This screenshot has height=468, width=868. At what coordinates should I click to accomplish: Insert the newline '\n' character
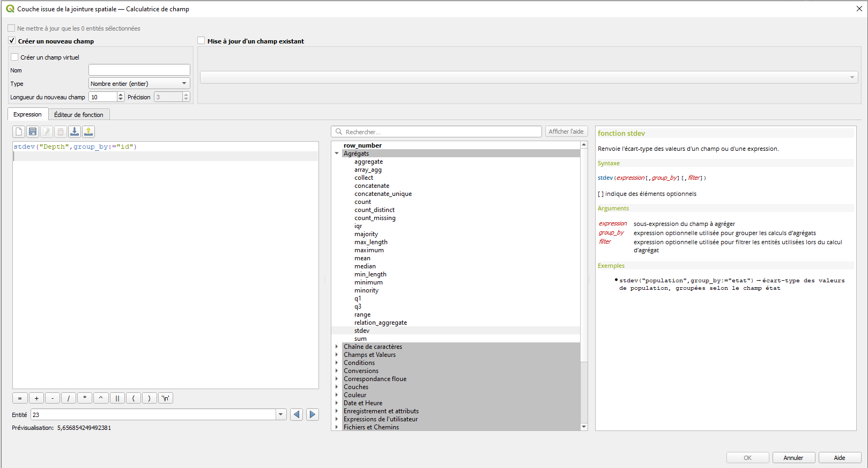[166, 398]
